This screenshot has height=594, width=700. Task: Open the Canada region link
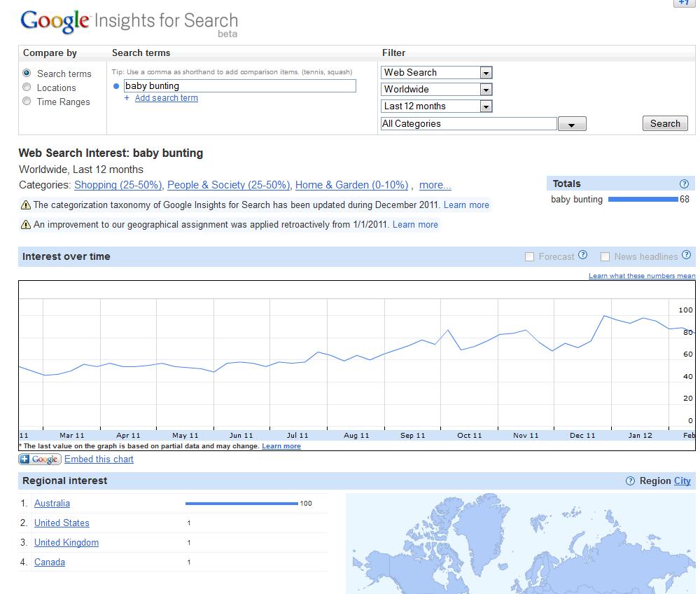pos(50,562)
